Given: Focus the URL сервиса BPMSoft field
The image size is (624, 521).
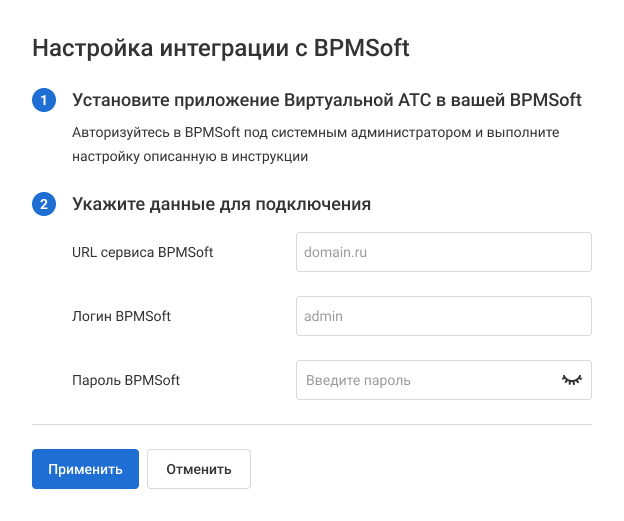Looking at the screenshot, I should (444, 253).
